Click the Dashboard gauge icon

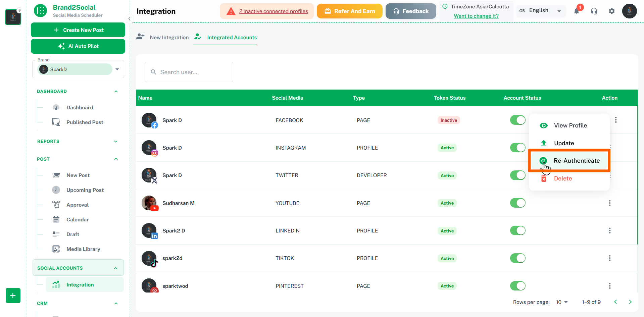point(56,108)
